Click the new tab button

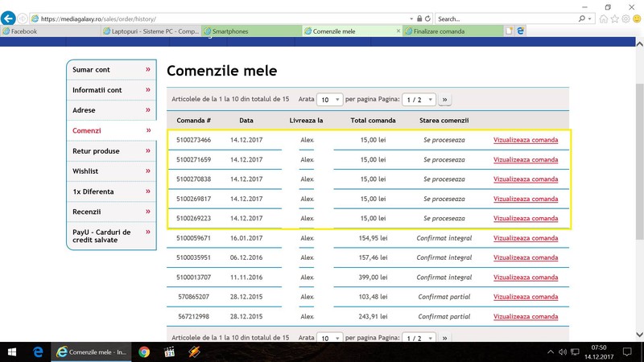509,31
